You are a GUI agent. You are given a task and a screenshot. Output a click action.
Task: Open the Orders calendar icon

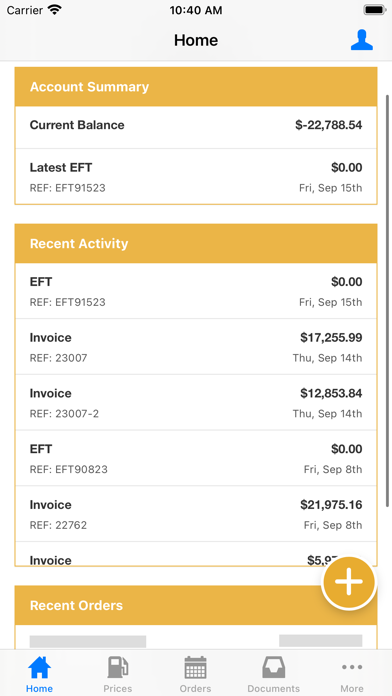pyautogui.click(x=195, y=667)
